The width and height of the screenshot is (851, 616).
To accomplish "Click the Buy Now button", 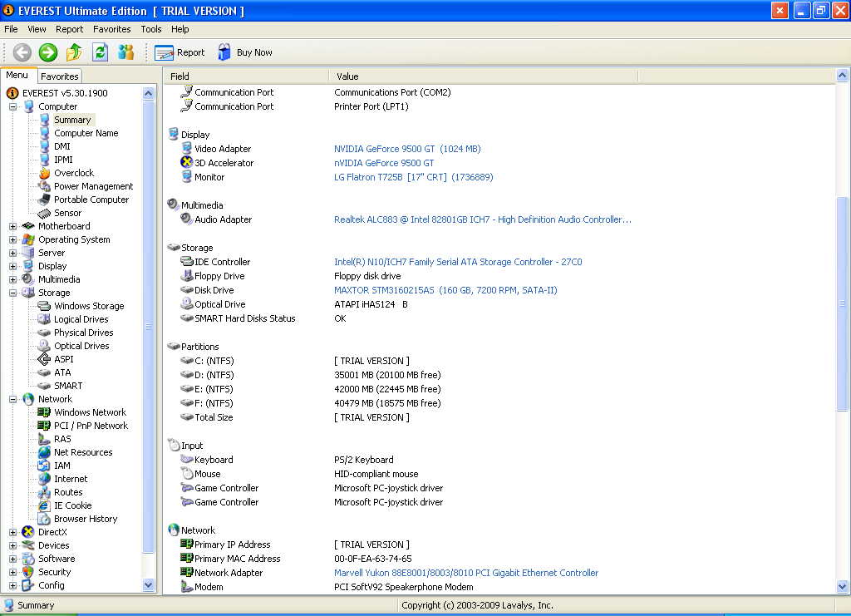I will point(245,52).
